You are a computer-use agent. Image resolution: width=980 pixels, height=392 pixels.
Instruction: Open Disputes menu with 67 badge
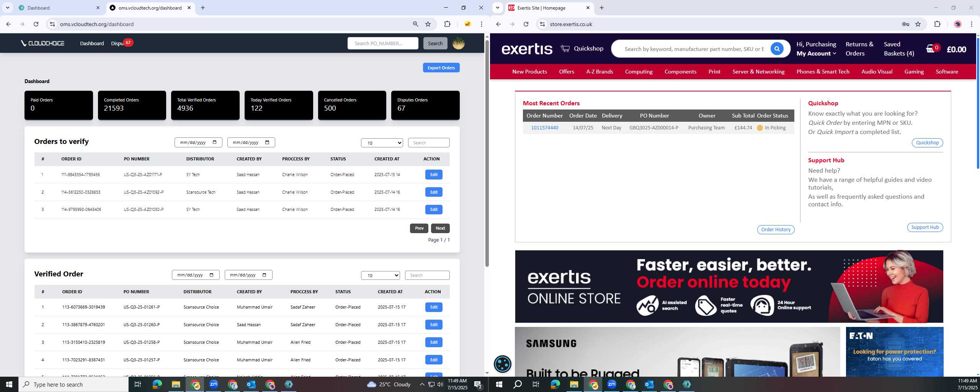point(121,43)
